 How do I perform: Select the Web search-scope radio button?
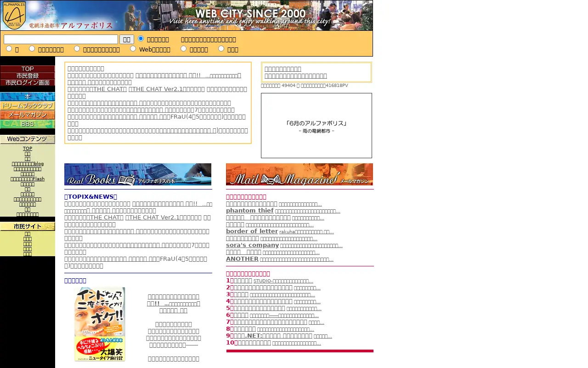click(x=133, y=48)
